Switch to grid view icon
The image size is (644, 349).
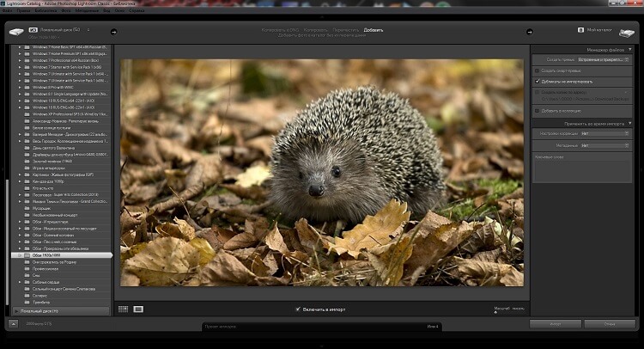[x=124, y=309]
